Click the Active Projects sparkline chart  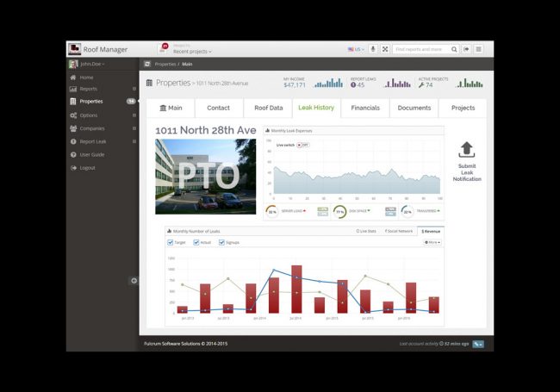tap(470, 84)
